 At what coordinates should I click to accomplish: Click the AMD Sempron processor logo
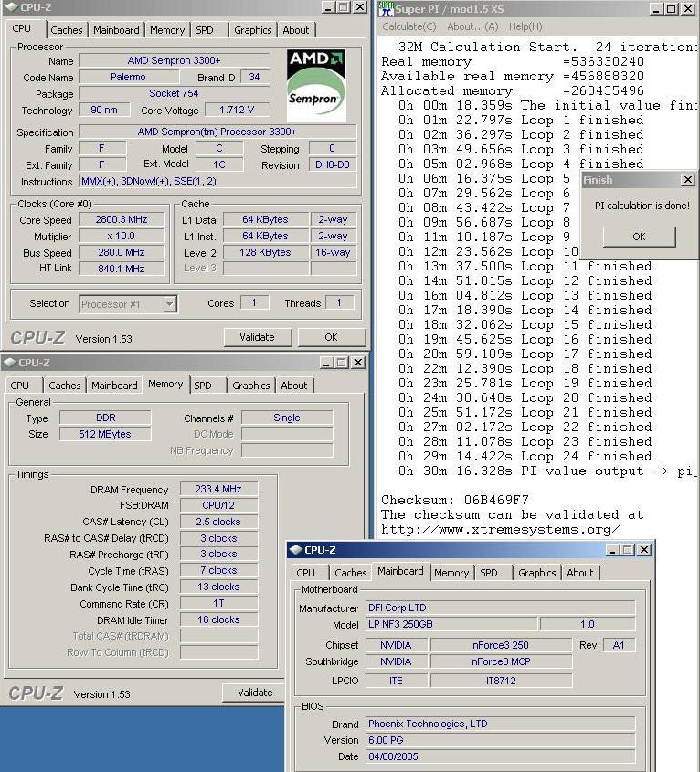(x=316, y=86)
